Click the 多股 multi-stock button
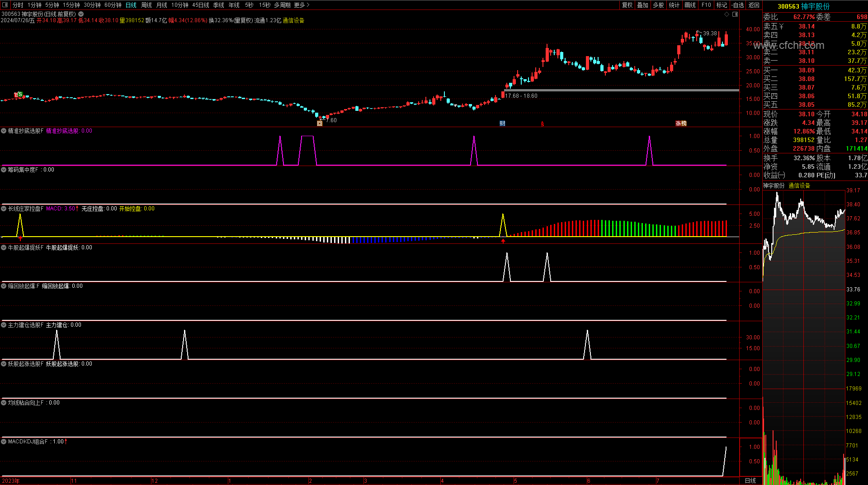Image resolution: width=868 pixels, height=485 pixels. 658,5
